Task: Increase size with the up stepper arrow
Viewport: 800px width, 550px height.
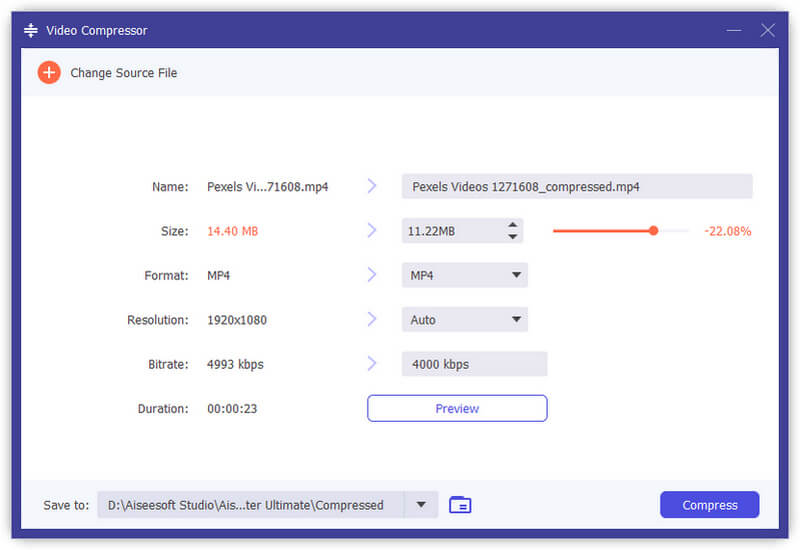Action: click(x=513, y=225)
